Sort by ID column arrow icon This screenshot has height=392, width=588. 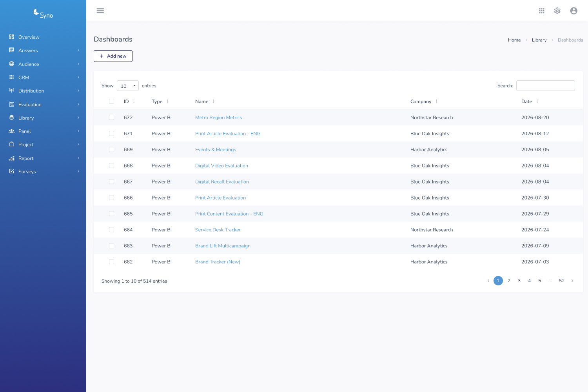pos(134,102)
